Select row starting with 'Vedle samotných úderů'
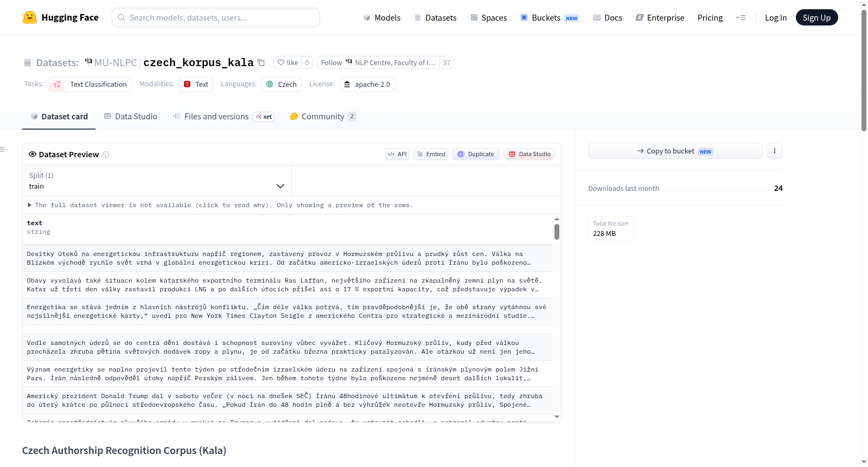 [x=288, y=347]
